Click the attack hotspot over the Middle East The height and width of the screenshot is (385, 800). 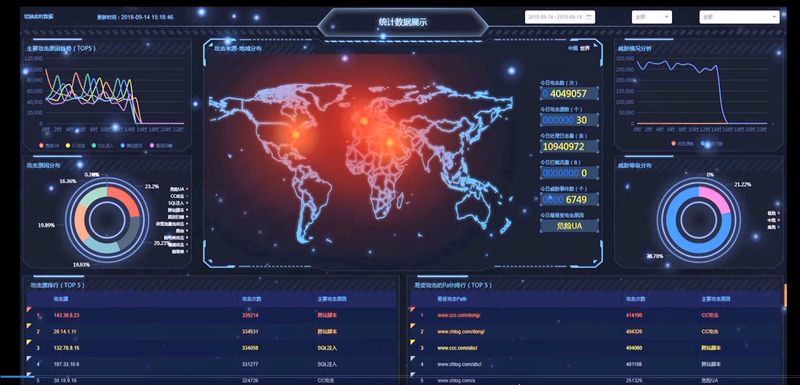390,142
